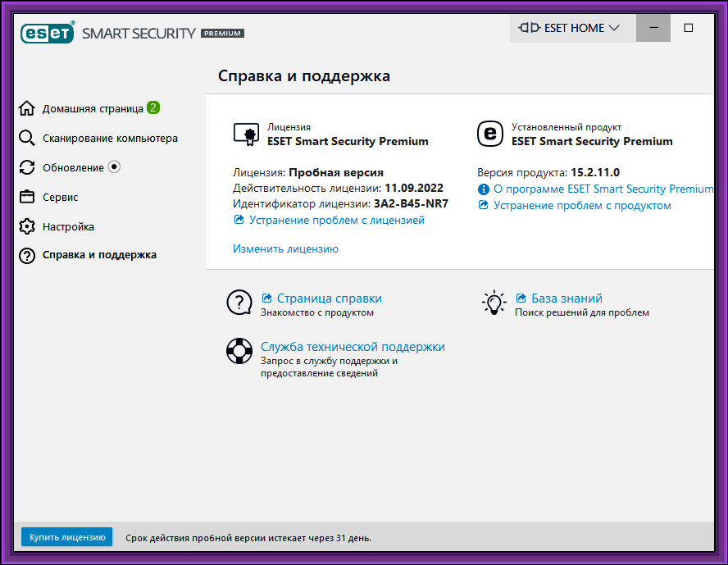This screenshot has width=728, height=565.
Task: Click the PREMIUM label badge in header
Action: [222, 34]
